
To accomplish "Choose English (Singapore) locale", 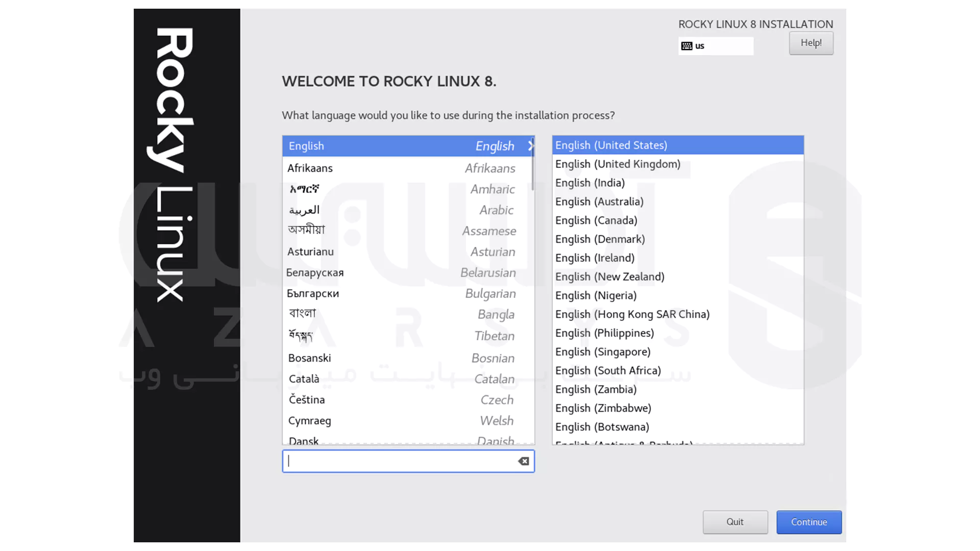I will pyautogui.click(x=678, y=352).
